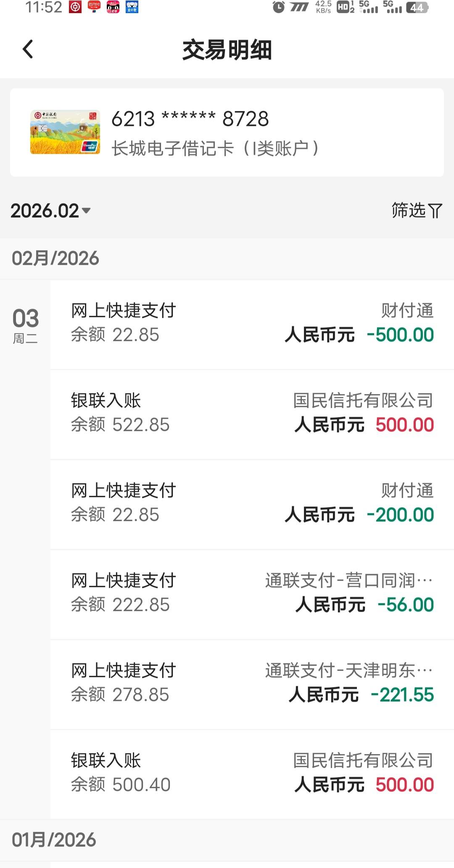Viewport: 454px width, 868px height.
Task: Tap the Bank of China card thumbnail
Action: (x=65, y=132)
